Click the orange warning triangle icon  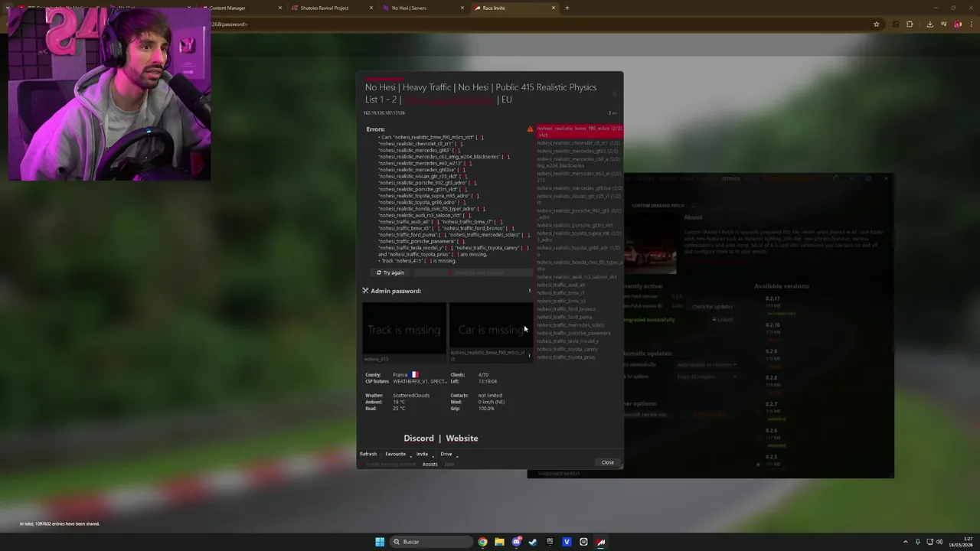click(530, 129)
